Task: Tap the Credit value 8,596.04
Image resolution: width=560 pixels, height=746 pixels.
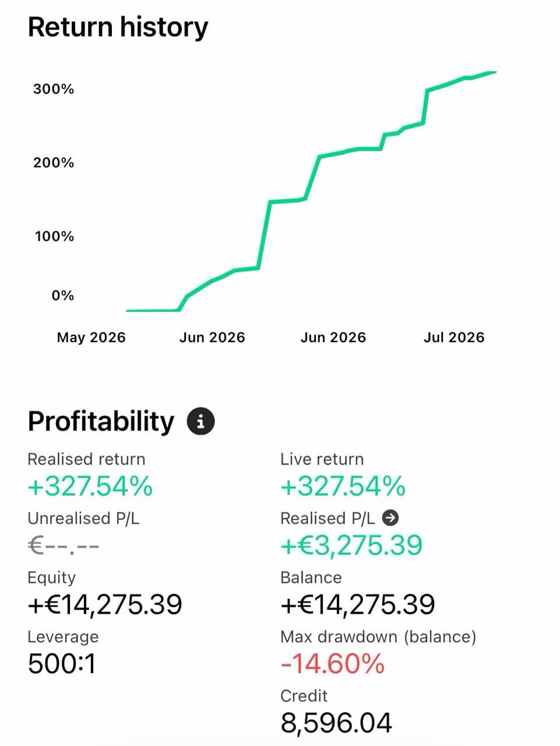Action: (336, 723)
